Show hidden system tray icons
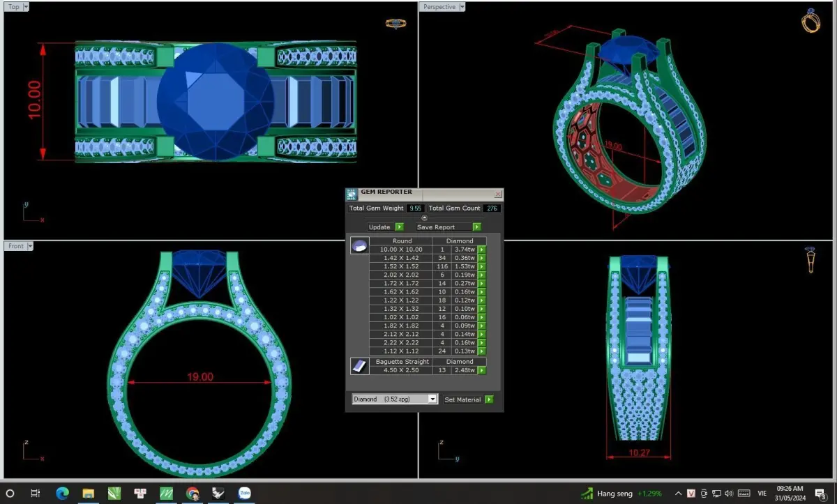This screenshot has width=837, height=504. tap(678, 494)
